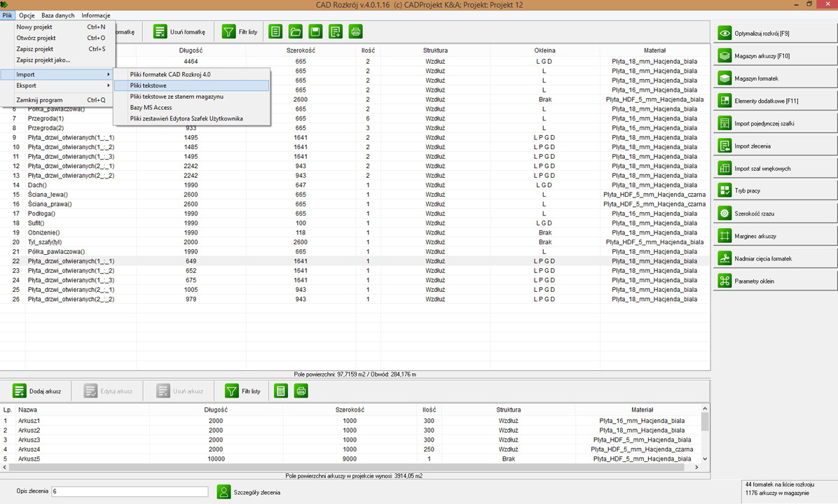Image resolution: width=838 pixels, height=504 pixels.
Task: Expand the Import submenu entry
Action: pyautogui.click(x=63, y=74)
